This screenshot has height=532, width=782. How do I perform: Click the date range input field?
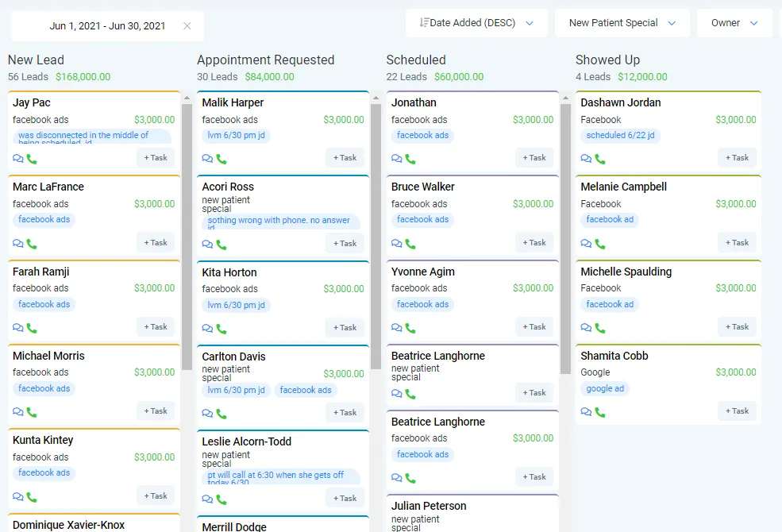(107, 26)
